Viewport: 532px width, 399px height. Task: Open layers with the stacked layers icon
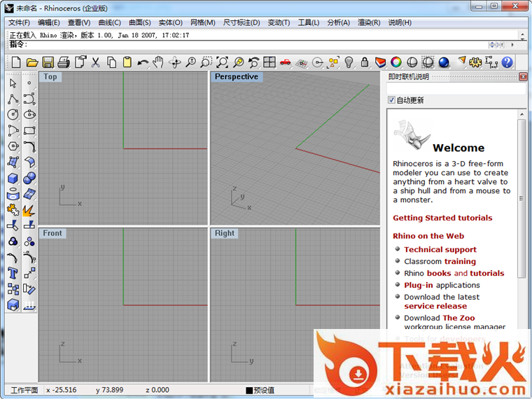(380, 62)
